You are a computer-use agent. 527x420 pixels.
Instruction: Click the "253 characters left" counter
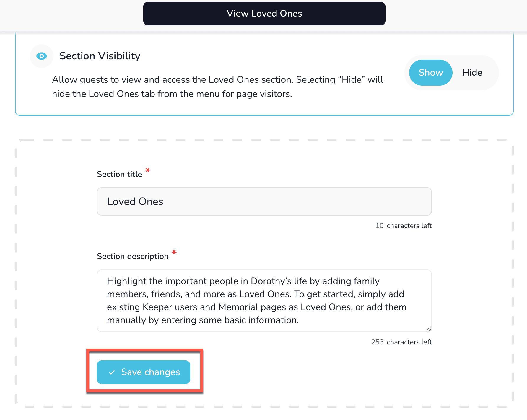[x=401, y=342]
